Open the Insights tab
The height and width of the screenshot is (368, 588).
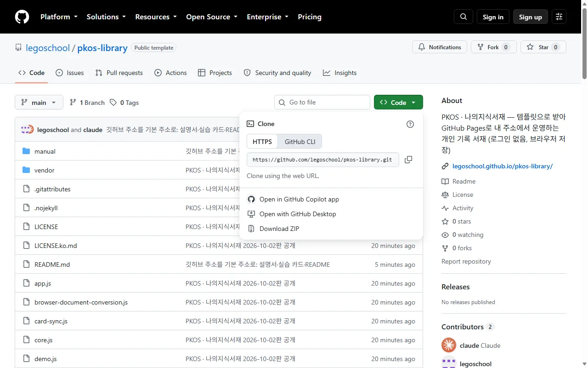tap(340, 73)
